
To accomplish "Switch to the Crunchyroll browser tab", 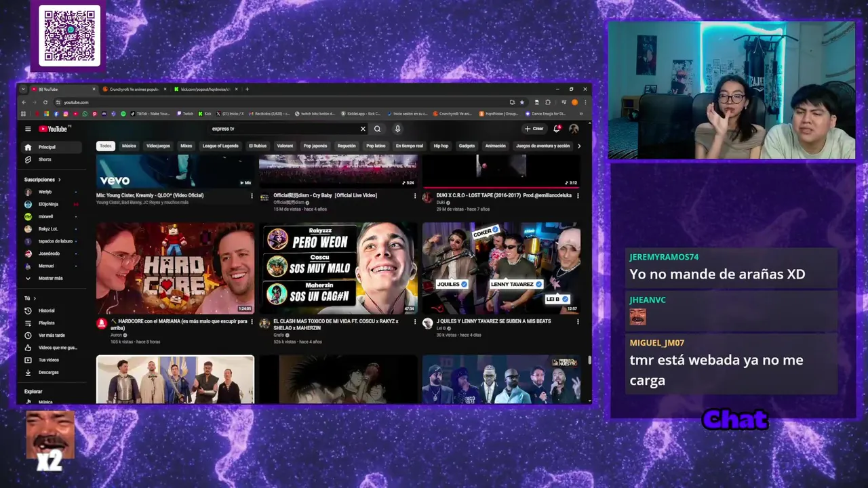I will click(x=134, y=89).
